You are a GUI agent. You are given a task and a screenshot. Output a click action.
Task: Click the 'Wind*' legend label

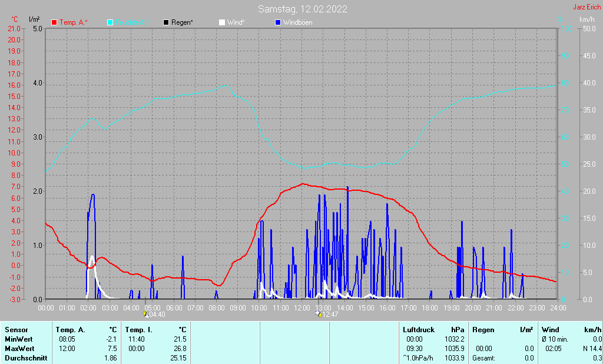click(236, 23)
